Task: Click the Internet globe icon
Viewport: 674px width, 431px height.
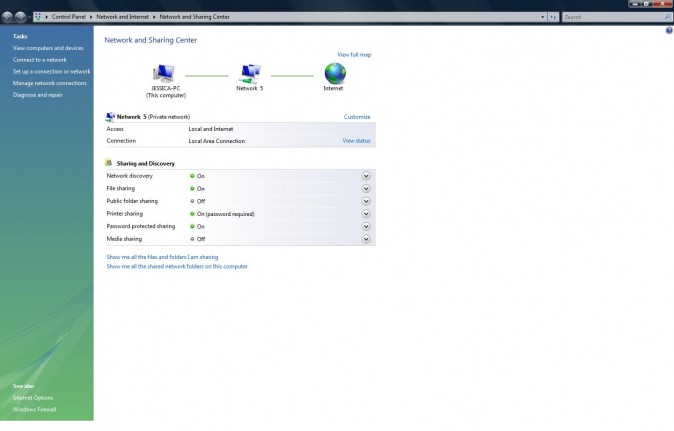Action: [334, 73]
